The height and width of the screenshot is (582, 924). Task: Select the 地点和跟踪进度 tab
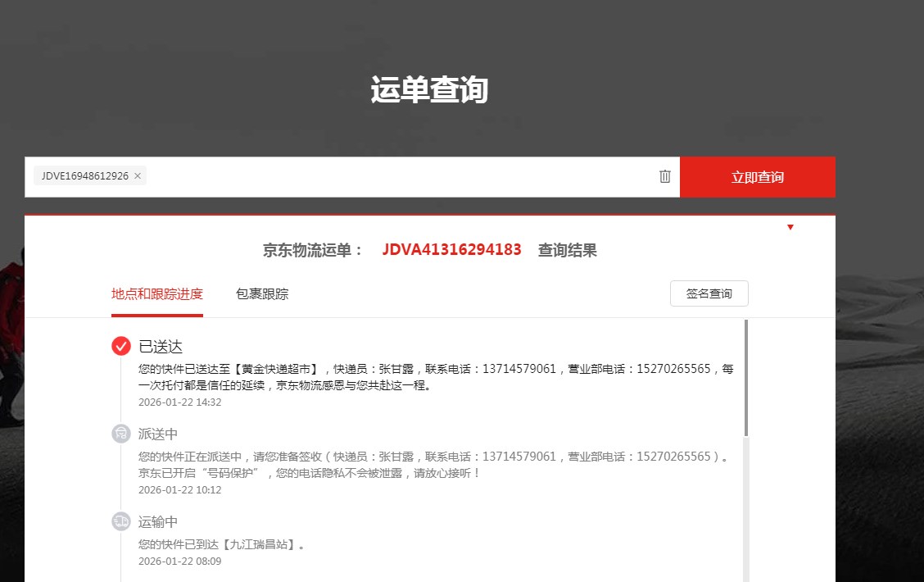pos(157,294)
